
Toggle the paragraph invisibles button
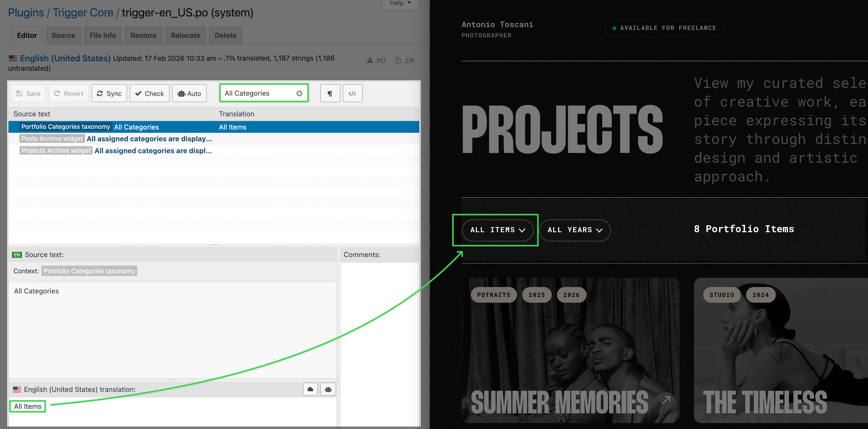point(330,93)
